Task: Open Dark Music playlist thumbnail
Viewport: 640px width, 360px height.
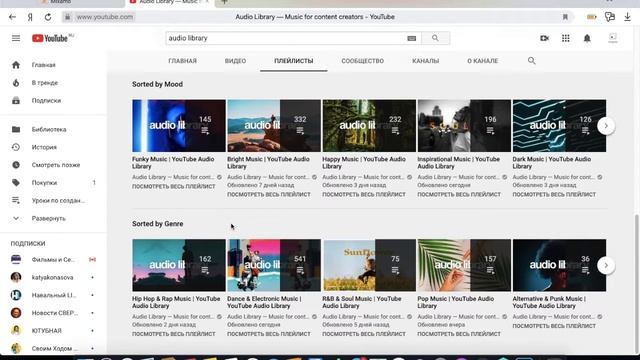Action: 559,126
